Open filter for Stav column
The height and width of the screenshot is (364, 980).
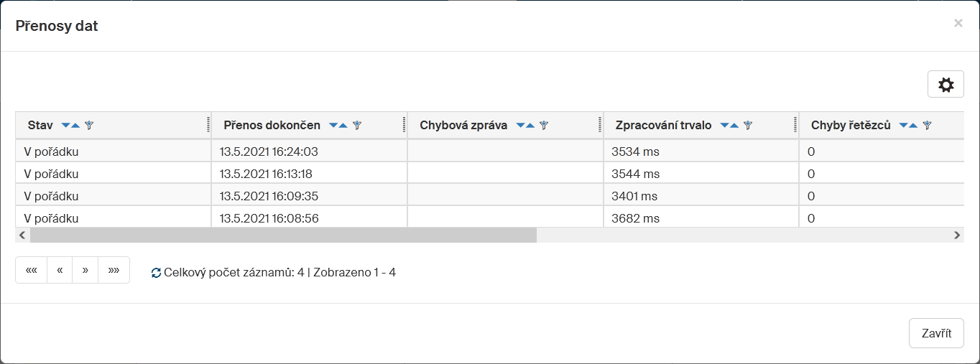pos(89,126)
